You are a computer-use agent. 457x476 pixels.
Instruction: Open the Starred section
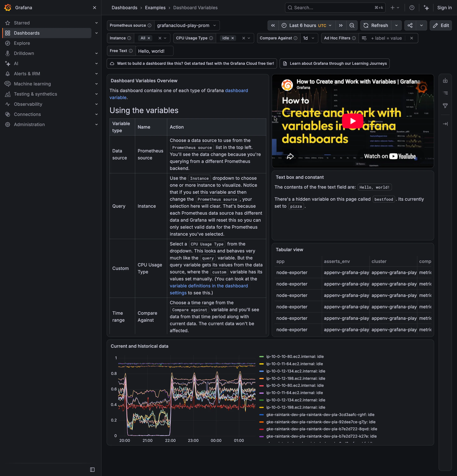coord(22,23)
